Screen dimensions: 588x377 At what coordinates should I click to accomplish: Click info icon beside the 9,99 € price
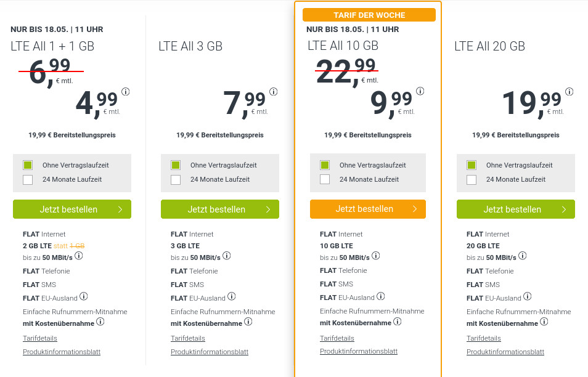pos(420,91)
